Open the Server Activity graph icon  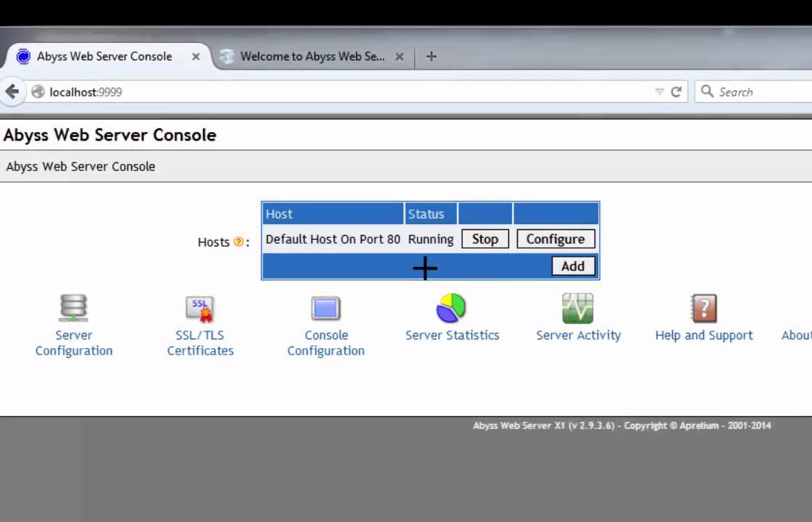coord(578,308)
